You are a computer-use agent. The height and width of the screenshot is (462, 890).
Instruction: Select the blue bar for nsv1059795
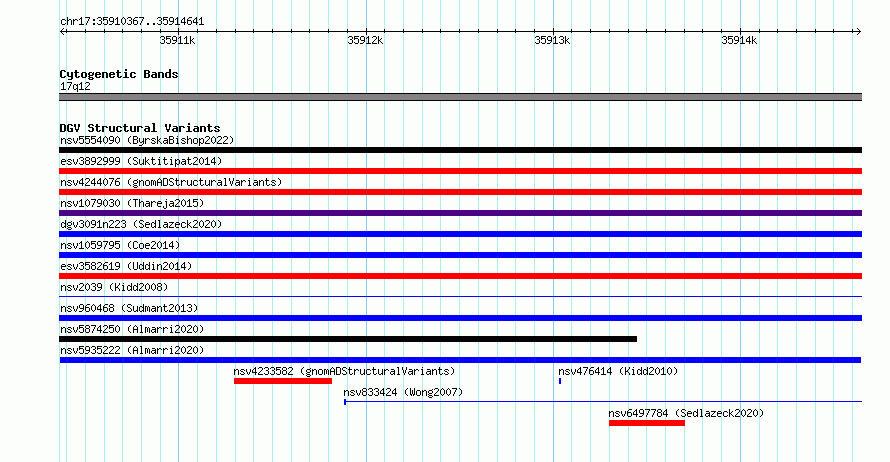(460, 255)
